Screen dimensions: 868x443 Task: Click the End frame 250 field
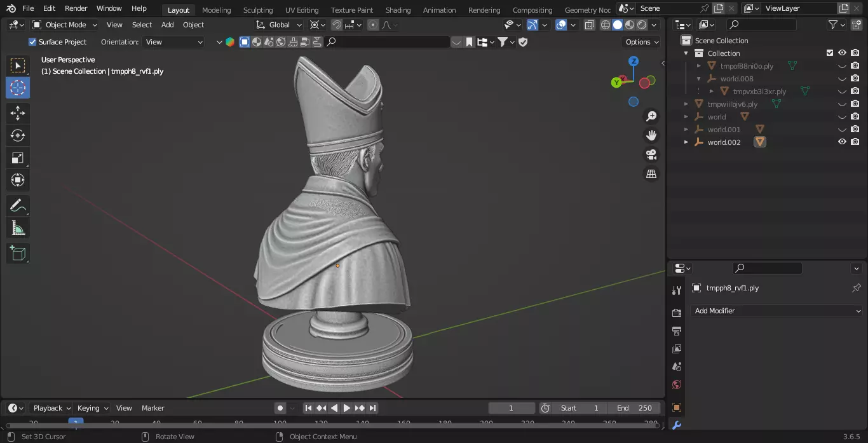click(x=634, y=408)
